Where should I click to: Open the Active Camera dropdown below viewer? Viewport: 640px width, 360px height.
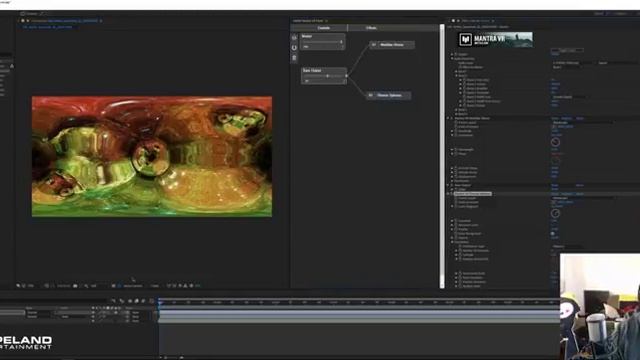(133, 286)
